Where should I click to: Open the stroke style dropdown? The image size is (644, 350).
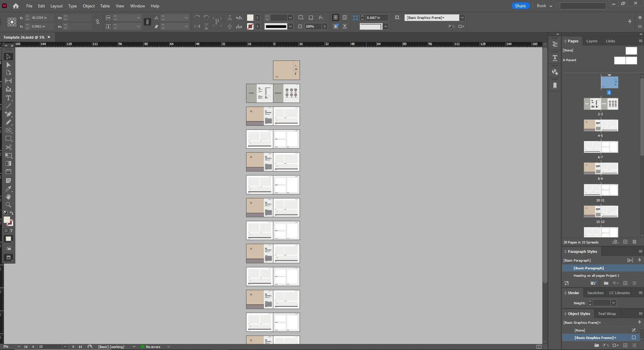290,26
